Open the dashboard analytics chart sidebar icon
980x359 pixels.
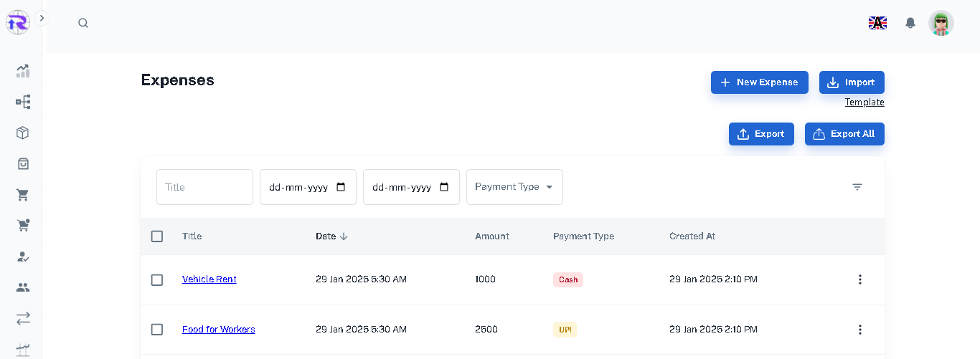[x=23, y=71]
